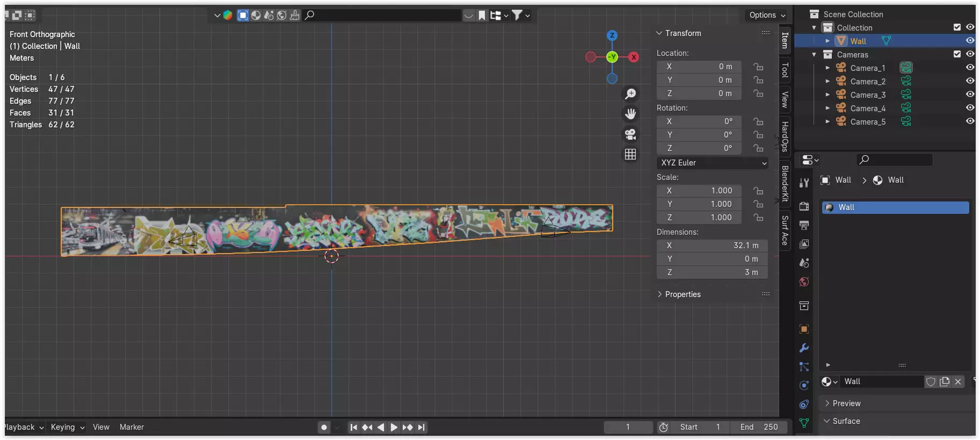The height and width of the screenshot is (440, 980).
Task: Collapse the Transform panel
Action: (x=659, y=33)
